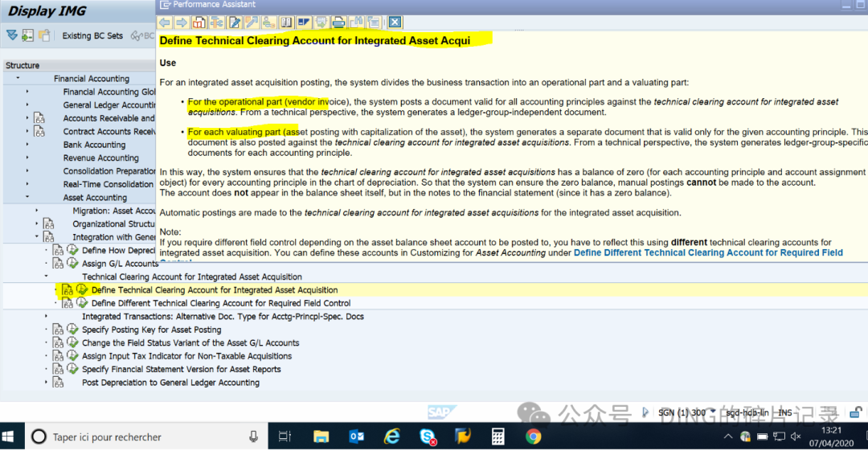Open Skype from taskbar
The height and width of the screenshot is (451, 868).
tap(428, 437)
